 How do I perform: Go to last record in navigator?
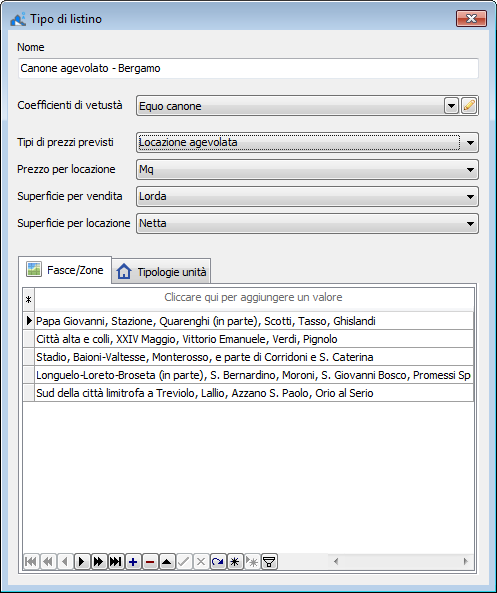click(116, 562)
